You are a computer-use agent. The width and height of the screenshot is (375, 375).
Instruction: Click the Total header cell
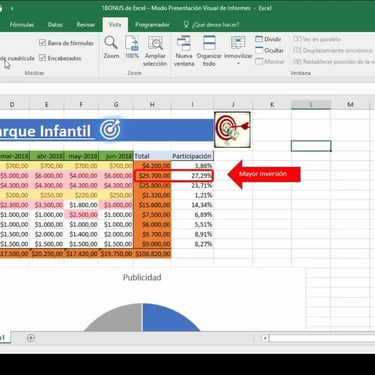[152, 156]
